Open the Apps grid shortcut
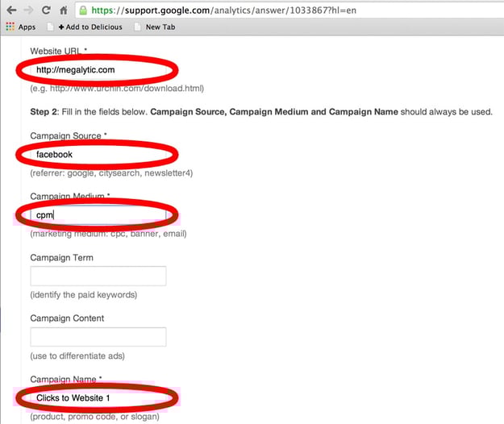Viewport: 504px width, 424px height. (21, 27)
